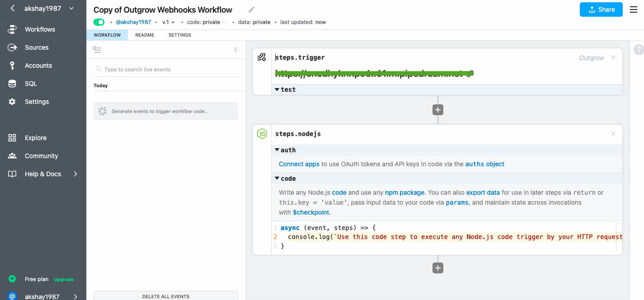
Task: Expand the akshay1987 bottom profile menu
Action: tap(75, 297)
